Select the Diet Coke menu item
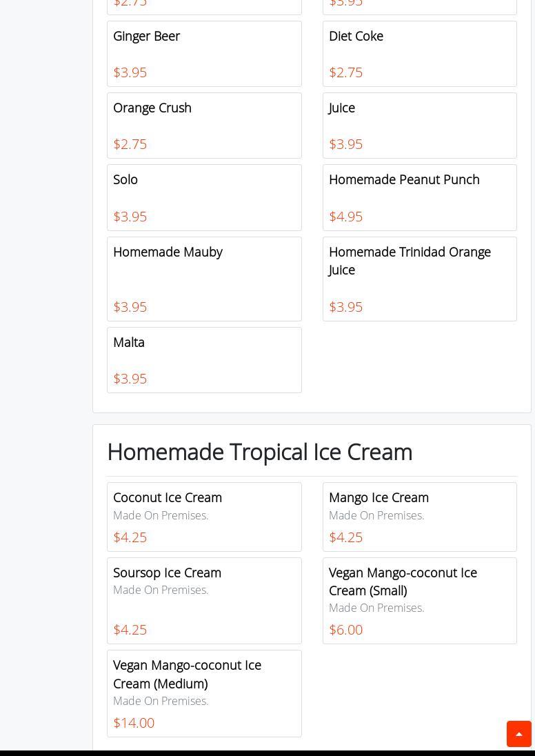535x756 pixels. pyautogui.click(x=420, y=54)
